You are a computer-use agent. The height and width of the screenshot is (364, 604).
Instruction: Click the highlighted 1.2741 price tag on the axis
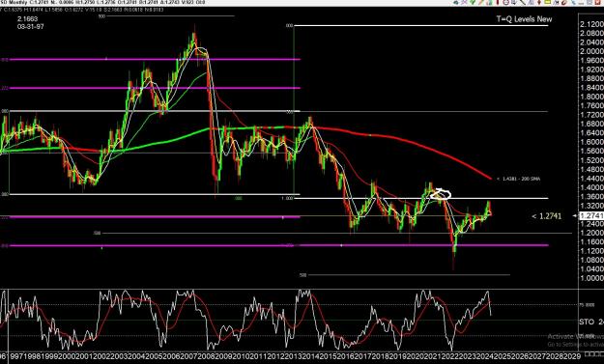[591, 216]
